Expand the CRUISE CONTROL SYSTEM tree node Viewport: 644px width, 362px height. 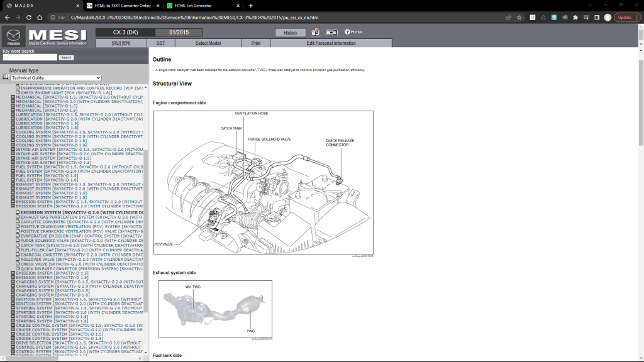13,324
